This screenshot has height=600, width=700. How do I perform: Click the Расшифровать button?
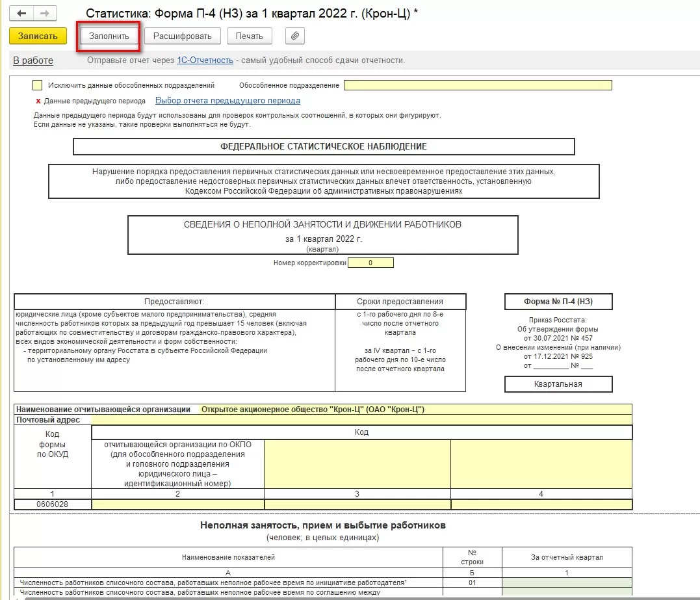coord(182,36)
